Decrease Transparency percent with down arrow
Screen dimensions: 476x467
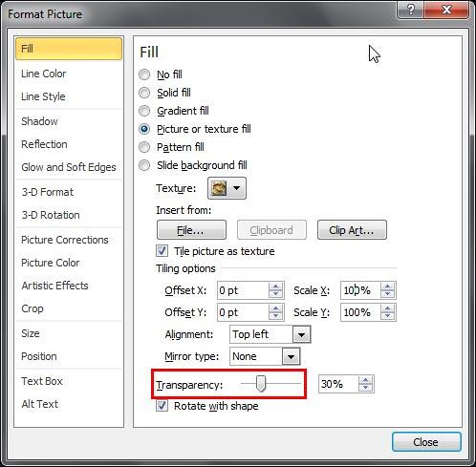pyautogui.click(x=365, y=388)
